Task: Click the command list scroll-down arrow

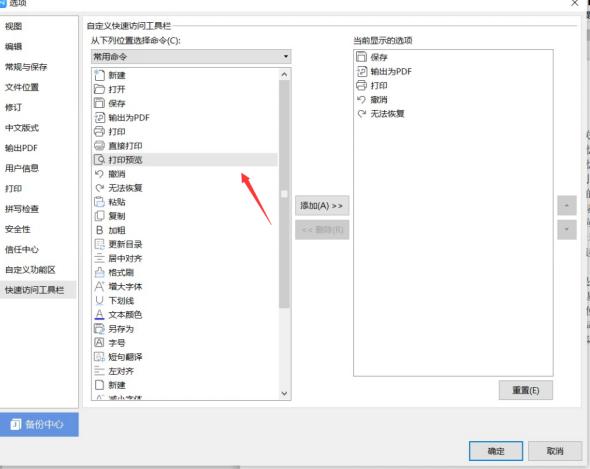Action: click(284, 394)
